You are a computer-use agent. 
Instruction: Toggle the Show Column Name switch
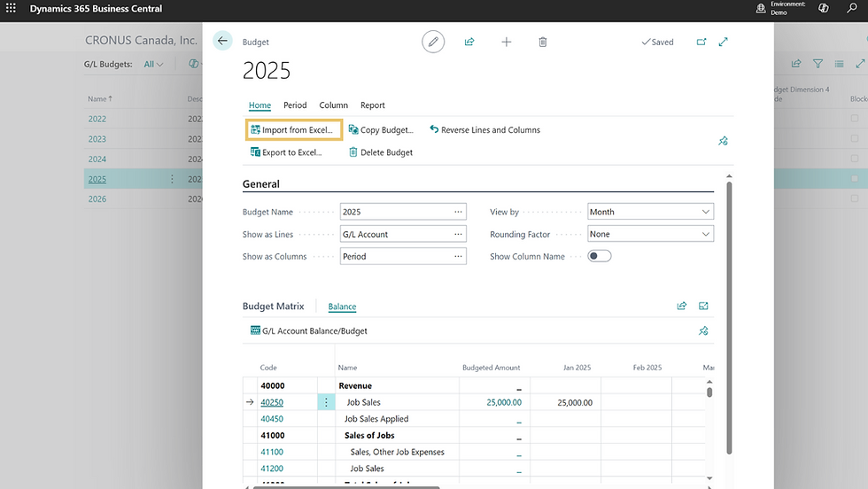point(599,256)
